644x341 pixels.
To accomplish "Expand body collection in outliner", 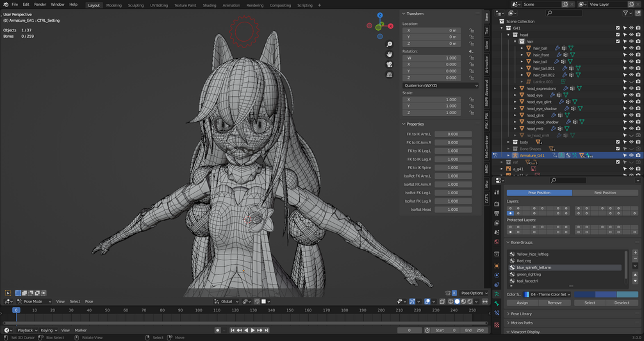I will (x=508, y=142).
